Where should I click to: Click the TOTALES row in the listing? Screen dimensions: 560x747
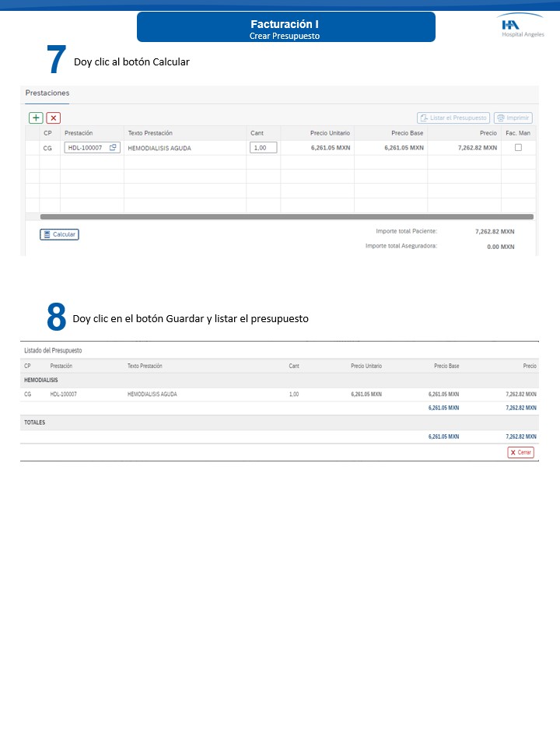pos(35,423)
